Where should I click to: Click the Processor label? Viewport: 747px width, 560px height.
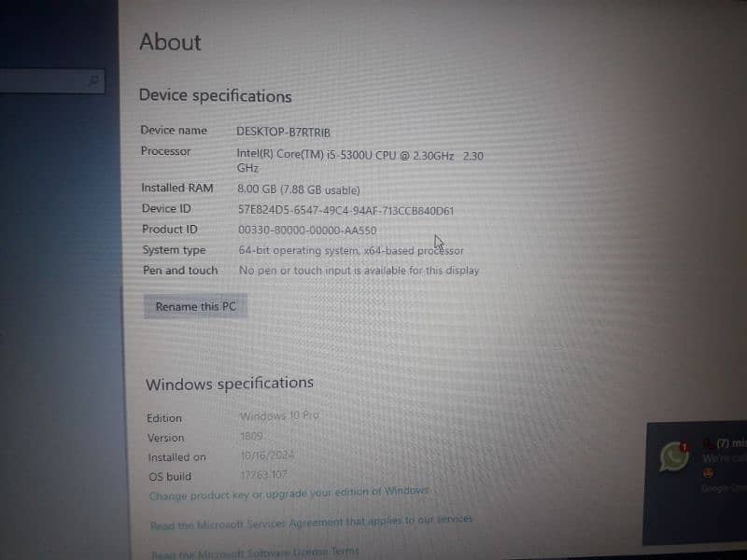pos(166,151)
